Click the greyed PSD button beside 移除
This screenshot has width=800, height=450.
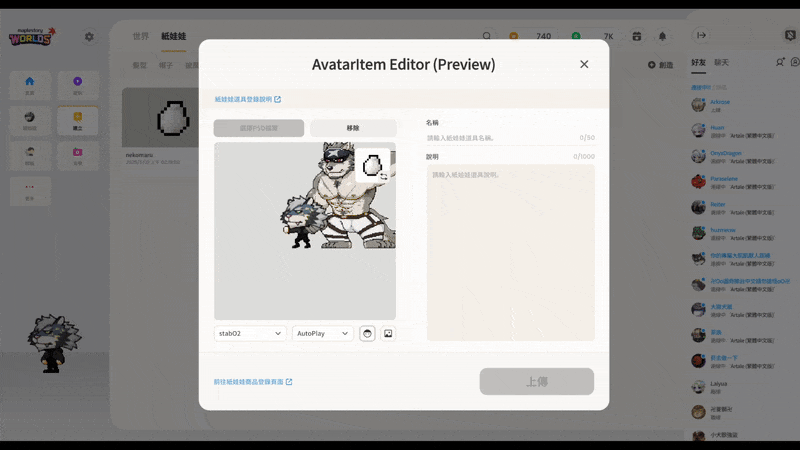(x=259, y=128)
